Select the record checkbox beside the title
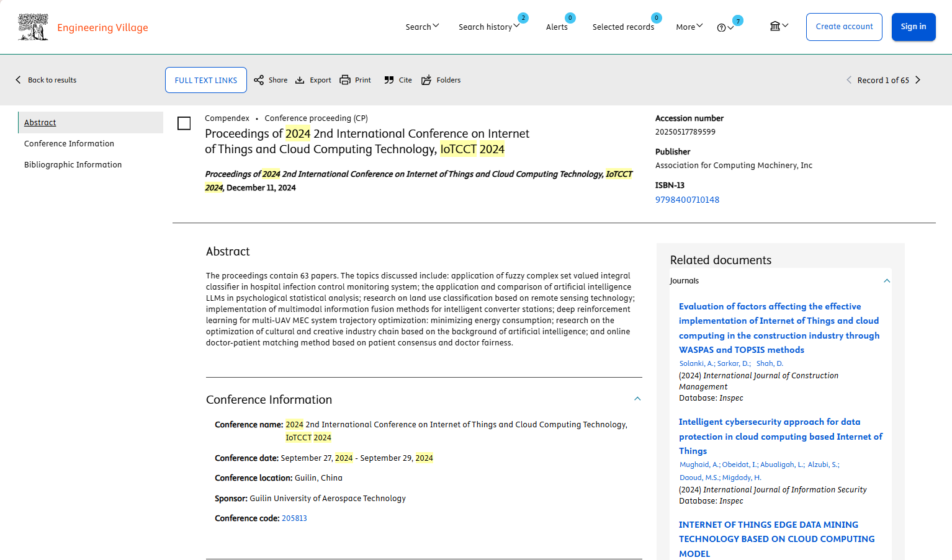 (x=184, y=123)
